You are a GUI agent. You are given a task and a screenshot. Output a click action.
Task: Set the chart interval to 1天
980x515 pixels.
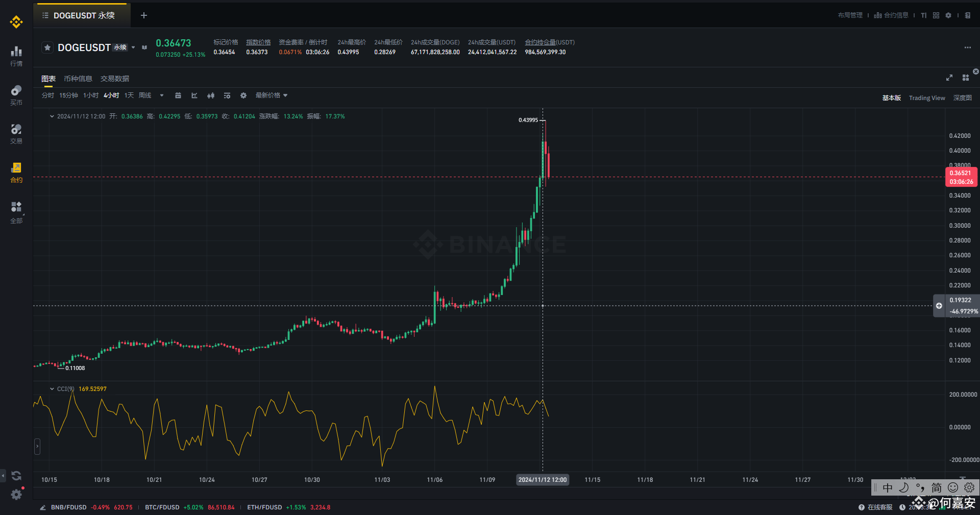click(129, 95)
